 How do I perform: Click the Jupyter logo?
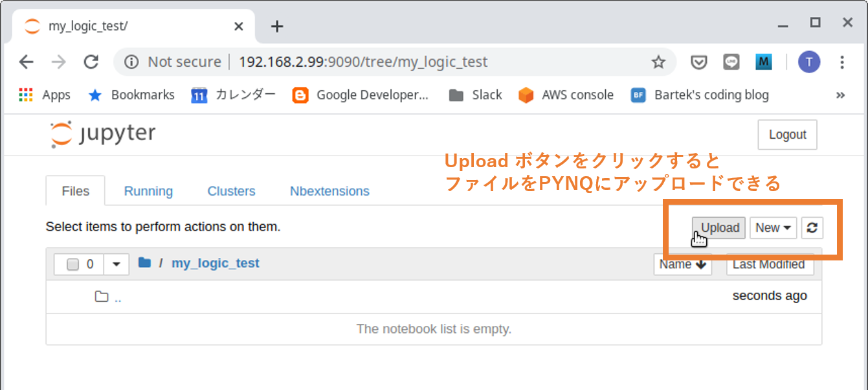tap(104, 134)
